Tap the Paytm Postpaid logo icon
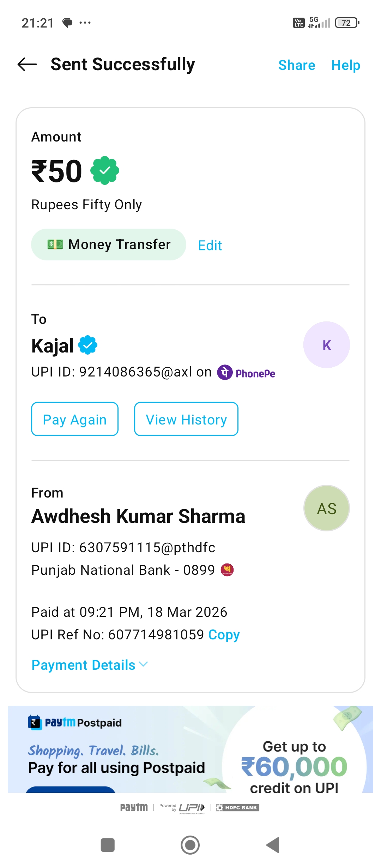381x868 pixels. [x=35, y=722]
